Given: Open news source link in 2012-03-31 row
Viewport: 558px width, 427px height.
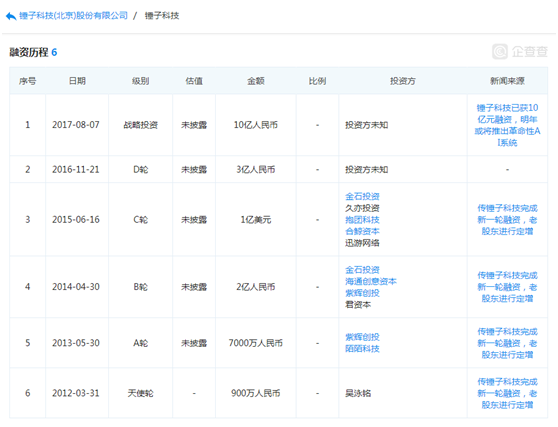Looking at the screenshot, I should coord(507,393).
